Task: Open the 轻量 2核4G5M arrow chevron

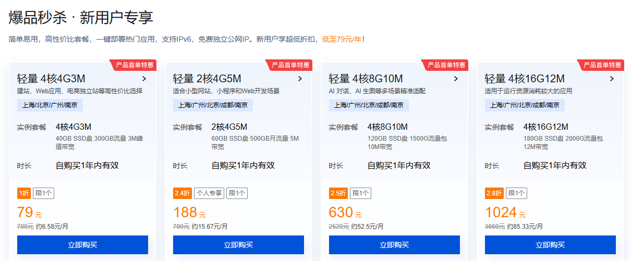Action: 300,79
